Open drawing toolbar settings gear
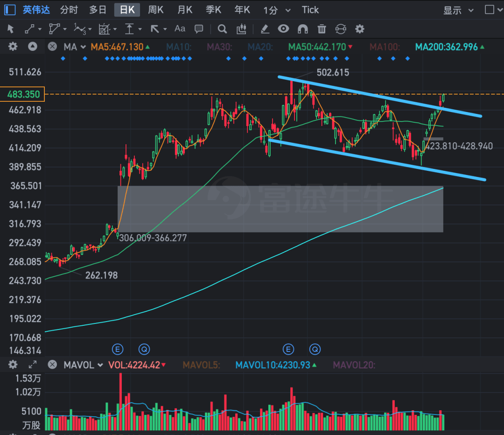Viewport: 504px width, 435px height. click(360, 29)
